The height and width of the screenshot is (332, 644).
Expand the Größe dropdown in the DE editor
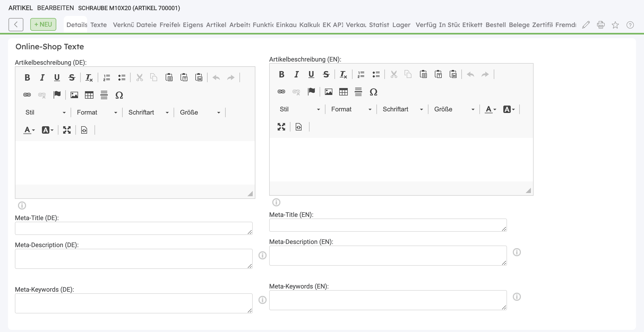pyautogui.click(x=200, y=112)
